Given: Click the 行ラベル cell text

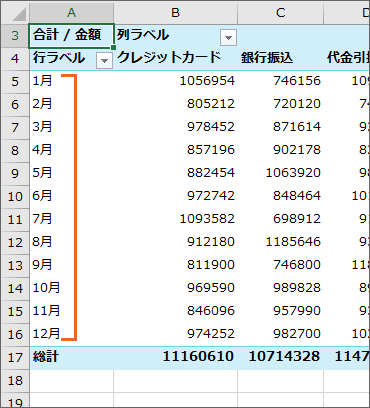Looking at the screenshot, I should click(59, 58).
